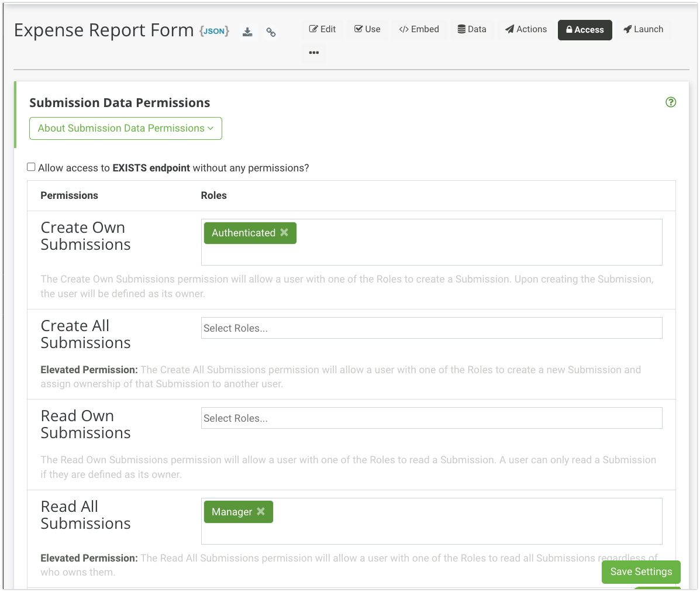
Task: Enable access to EXISTS endpoint checkbox
Action: [32, 167]
